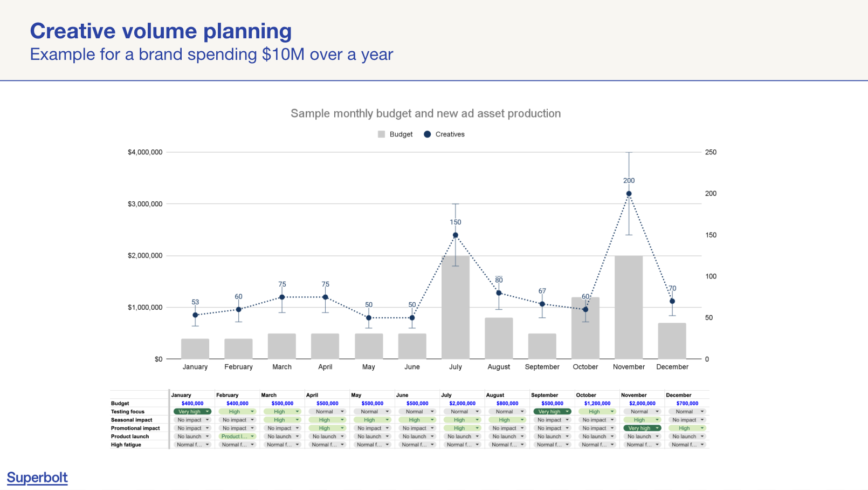Click the Superbolt logo link
Image resolution: width=868 pixels, height=490 pixels.
click(37, 478)
